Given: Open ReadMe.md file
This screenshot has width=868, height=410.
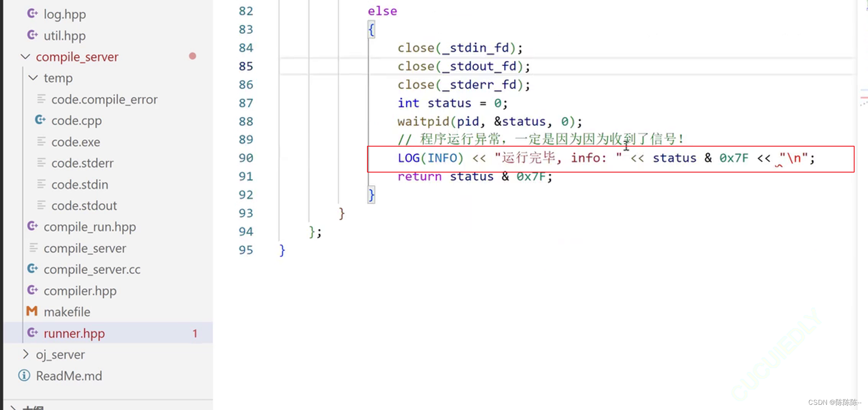Looking at the screenshot, I should tap(69, 376).
